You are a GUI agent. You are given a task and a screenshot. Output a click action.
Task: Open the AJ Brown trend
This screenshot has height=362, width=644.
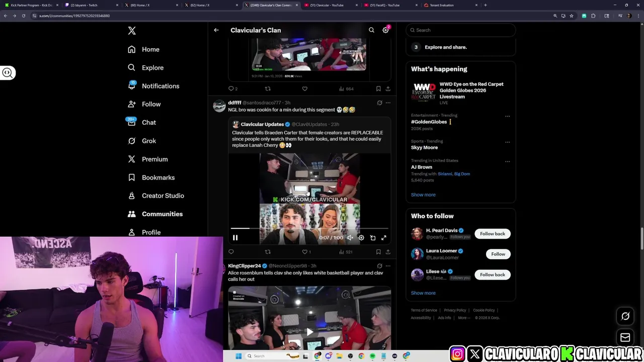coord(421,167)
